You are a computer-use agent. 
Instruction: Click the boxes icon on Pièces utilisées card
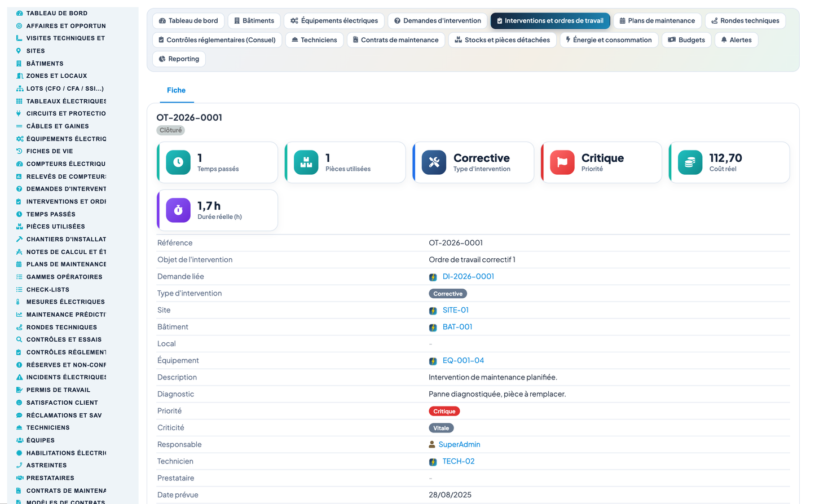pos(306,162)
